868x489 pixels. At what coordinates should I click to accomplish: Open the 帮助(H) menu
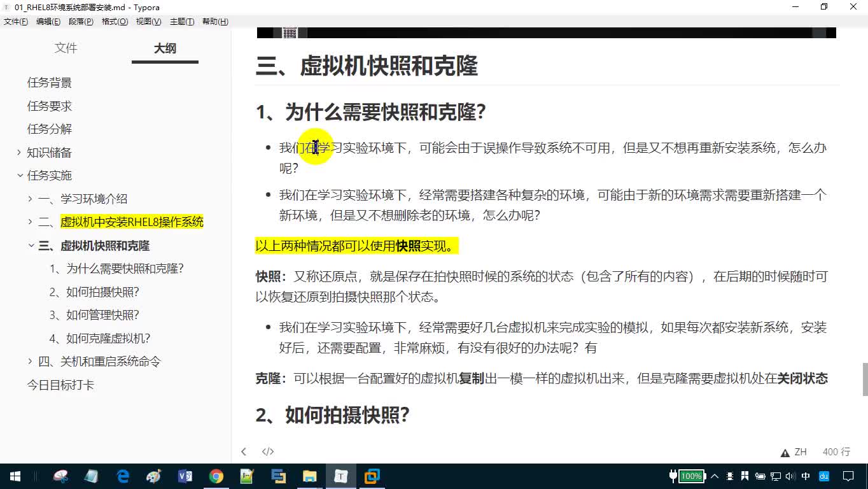(x=215, y=22)
